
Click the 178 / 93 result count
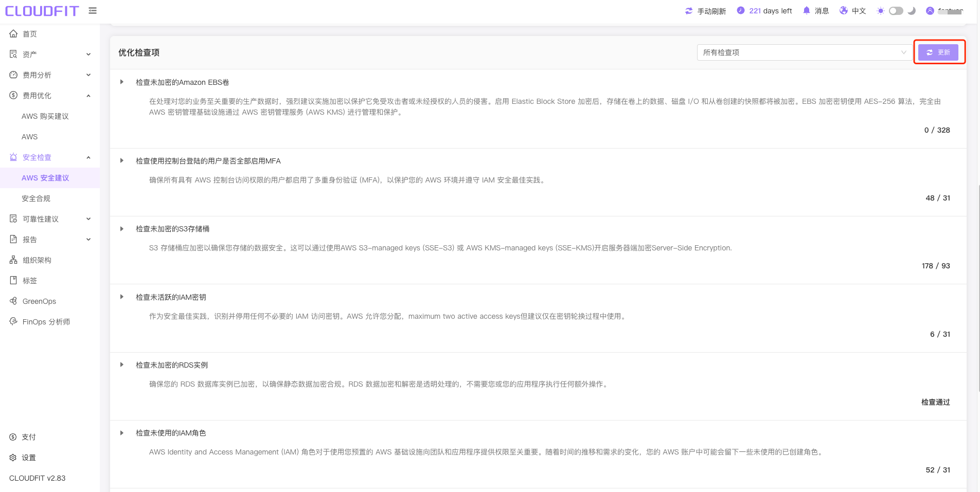point(936,266)
